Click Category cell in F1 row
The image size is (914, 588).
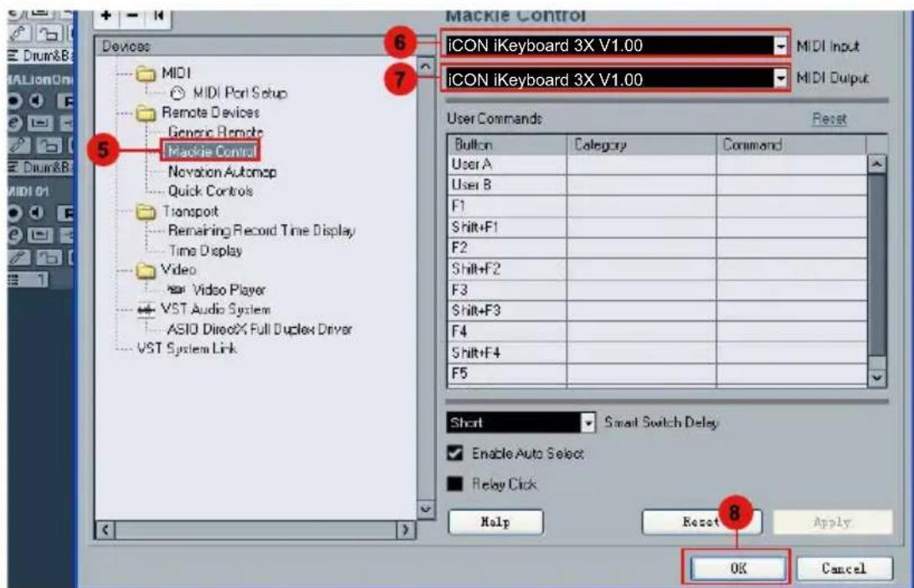641,206
